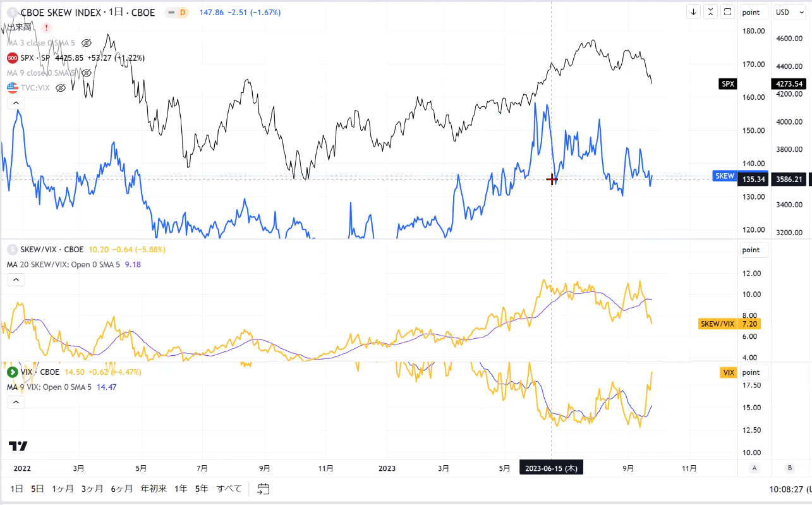Image resolution: width=812 pixels, height=505 pixels.
Task: Click the orange SKEW/VIX scale label
Action: tap(718, 324)
